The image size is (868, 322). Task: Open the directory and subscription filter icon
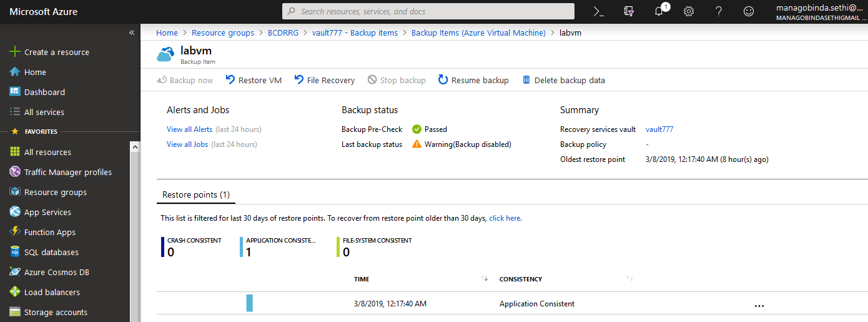[x=629, y=11]
